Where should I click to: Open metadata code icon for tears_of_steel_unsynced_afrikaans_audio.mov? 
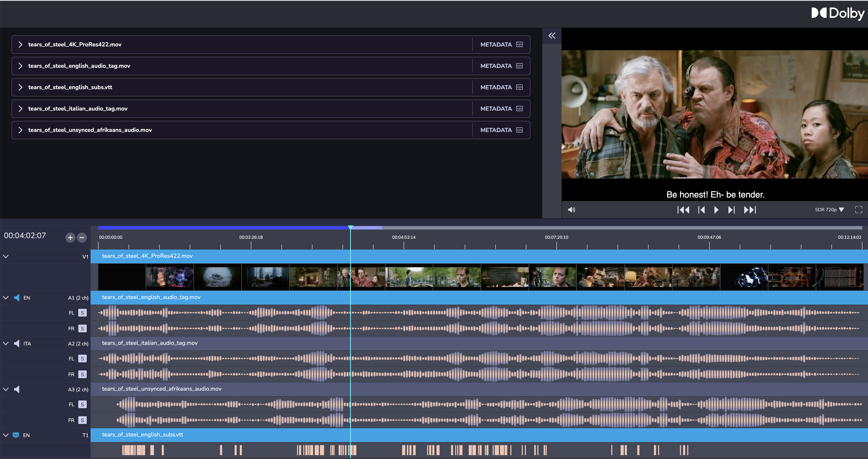[x=519, y=130]
